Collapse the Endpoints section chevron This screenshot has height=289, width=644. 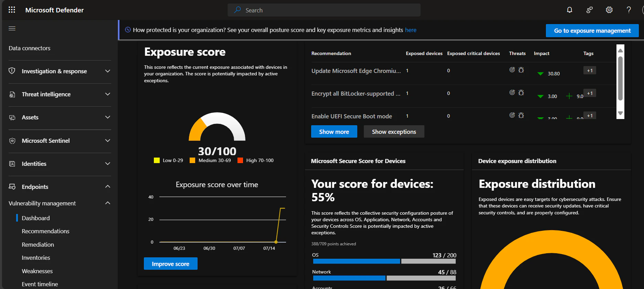click(108, 186)
